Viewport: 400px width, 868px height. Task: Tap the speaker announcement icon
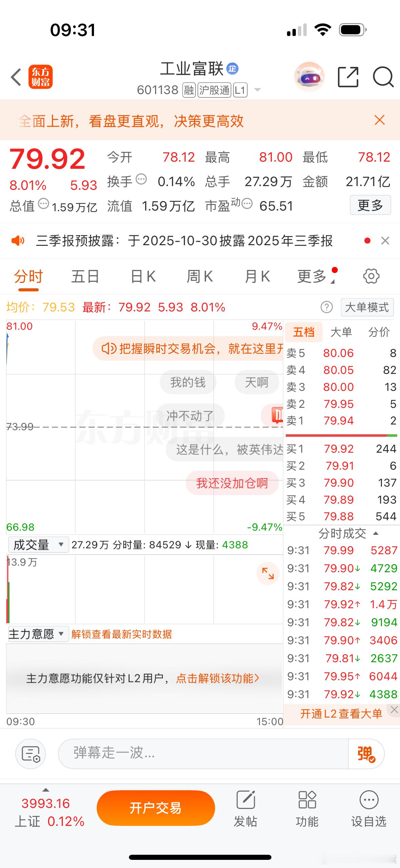[x=18, y=241]
